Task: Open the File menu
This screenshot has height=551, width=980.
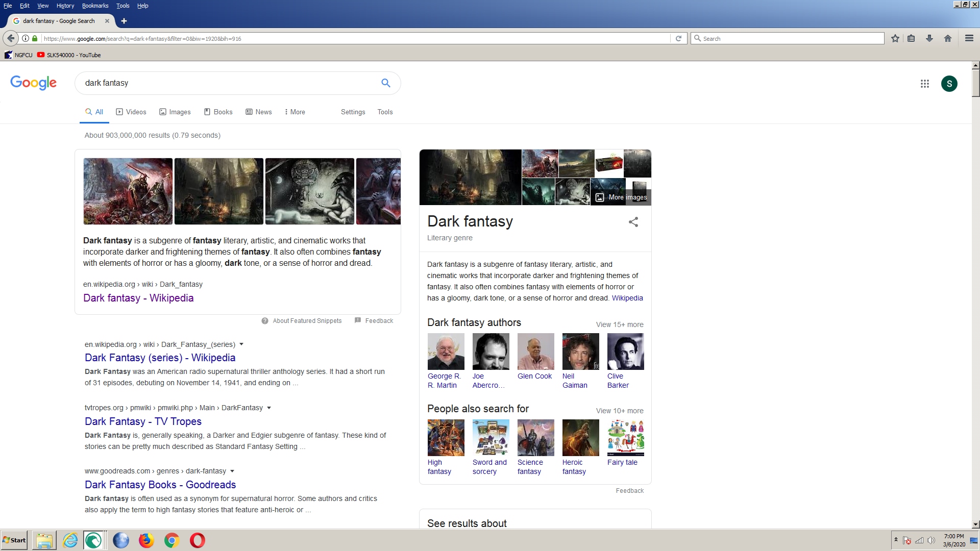Action: [x=8, y=6]
